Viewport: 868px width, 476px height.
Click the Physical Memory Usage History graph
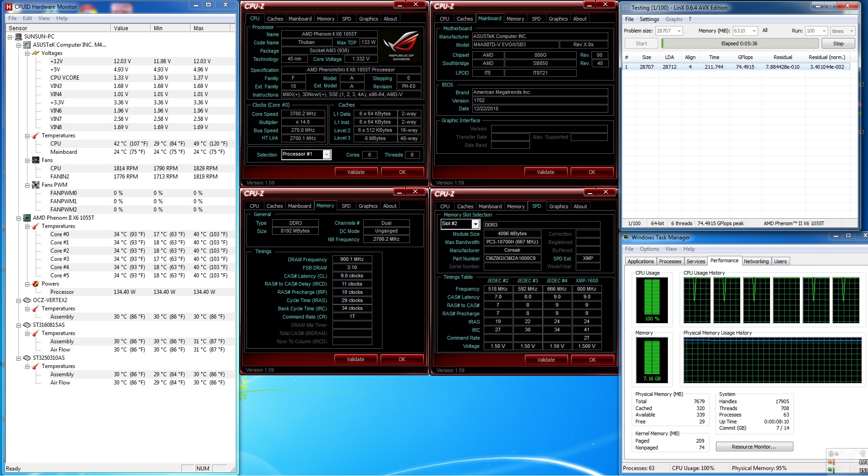pos(773,360)
